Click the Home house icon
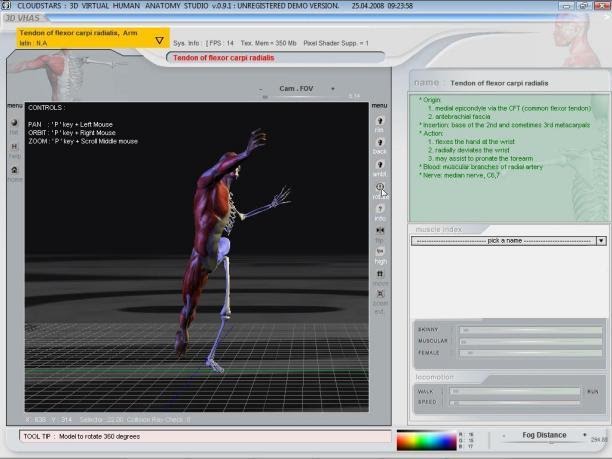This screenshot has width=612, height=459. coord(14,170)
